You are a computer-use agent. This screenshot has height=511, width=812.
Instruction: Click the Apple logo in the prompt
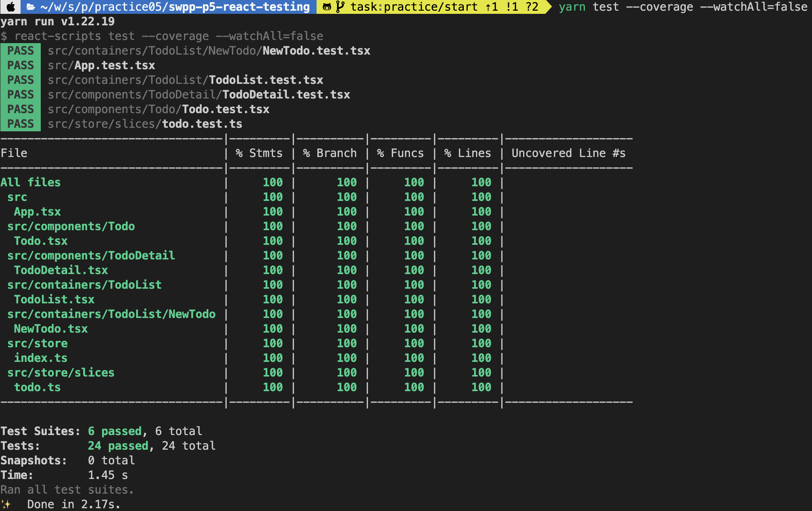(x=11, y=7)
